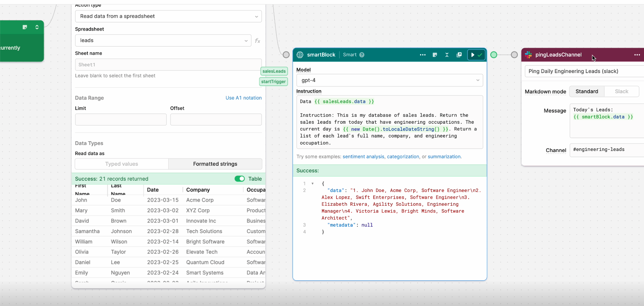Click the Bright Software table cell
The image size is (644, 306).
point(205,242)
